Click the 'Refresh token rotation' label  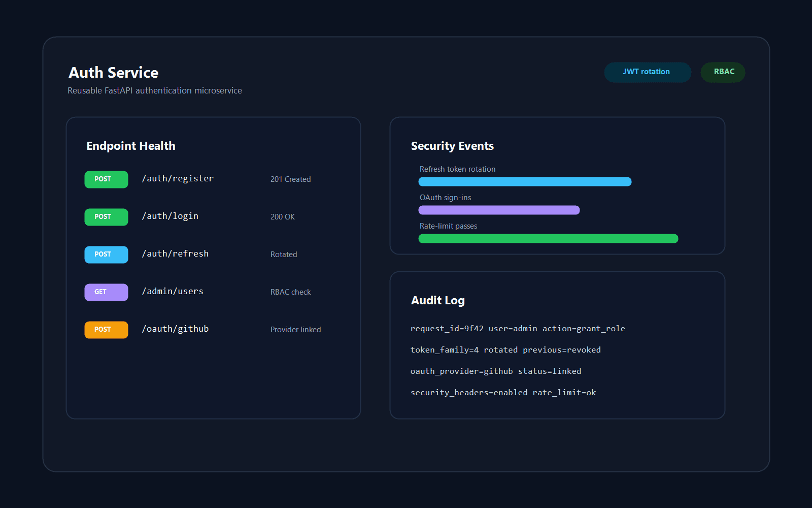point(457,169)
